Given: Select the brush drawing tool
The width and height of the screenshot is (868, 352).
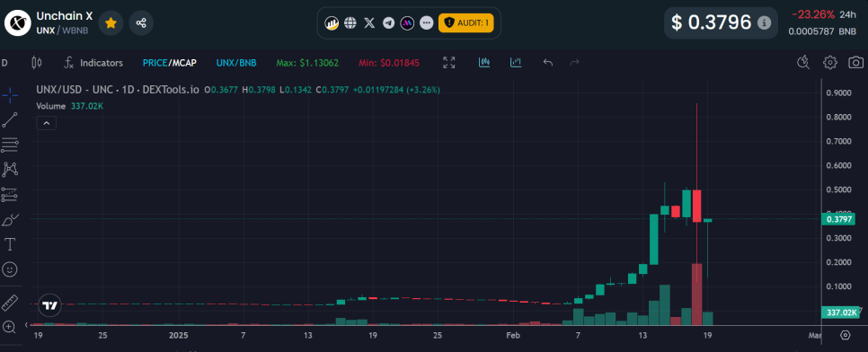Looking at the screenshot, I should [10, 220].
